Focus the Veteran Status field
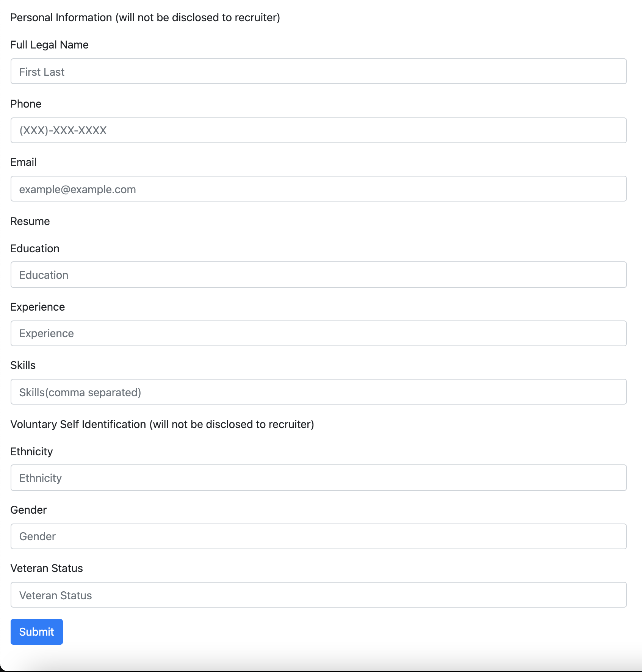642x672 pixels. pyautogui.click(x=318, y=595)
